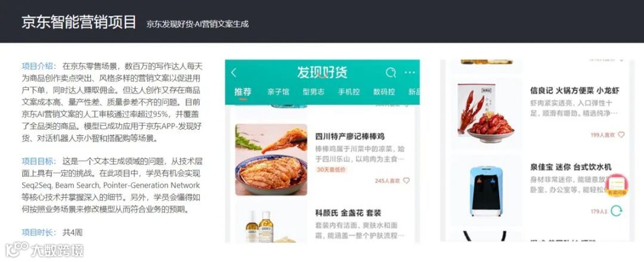644x262 pixels.
Task: Switch to the 亲子馆 tab
Action: [x=278, y=92]
